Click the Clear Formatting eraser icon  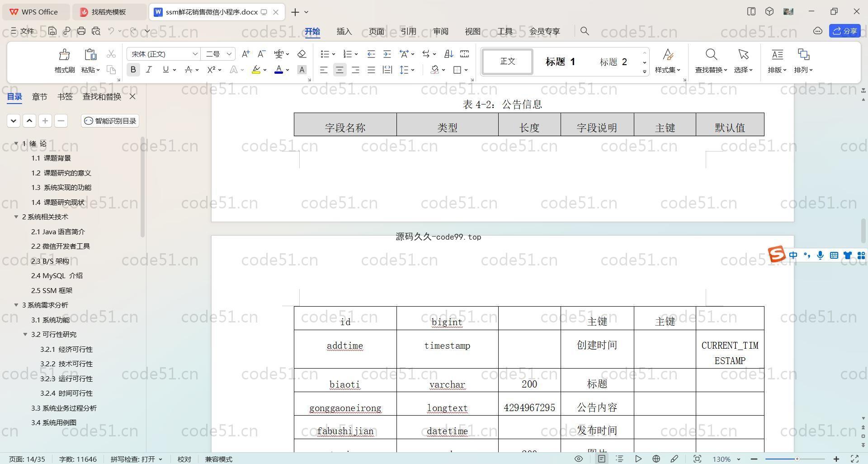(302, 54)
